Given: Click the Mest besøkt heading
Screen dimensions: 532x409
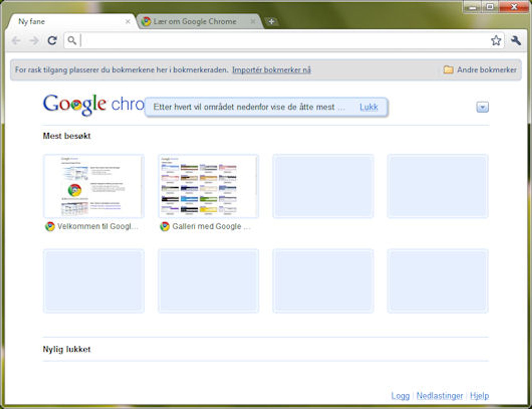Looking at the screenshot, I should click(67, 136).
